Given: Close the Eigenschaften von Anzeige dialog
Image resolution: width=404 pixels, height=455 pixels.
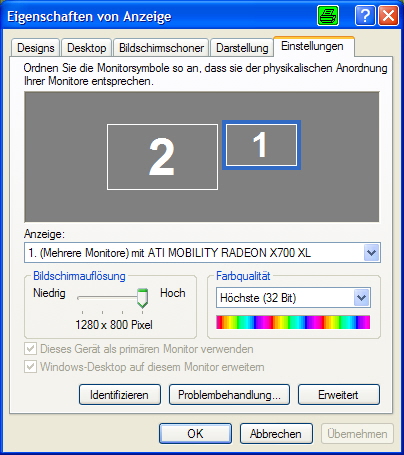Looking at the screenshot, I should pos(388,16).
